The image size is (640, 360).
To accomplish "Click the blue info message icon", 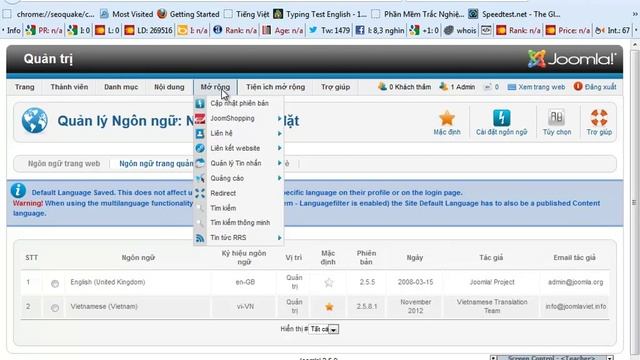I will (18, 191).
